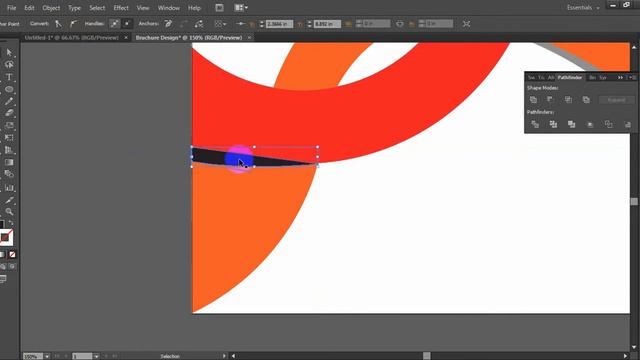
Task: Cut path at selected anchor points
Action: pyautogui.click(x=199, y=24)
